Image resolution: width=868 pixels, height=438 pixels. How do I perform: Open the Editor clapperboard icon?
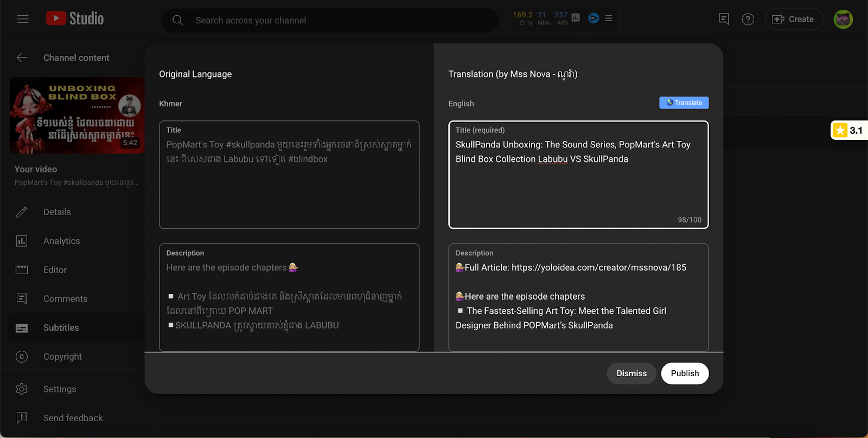22,269
